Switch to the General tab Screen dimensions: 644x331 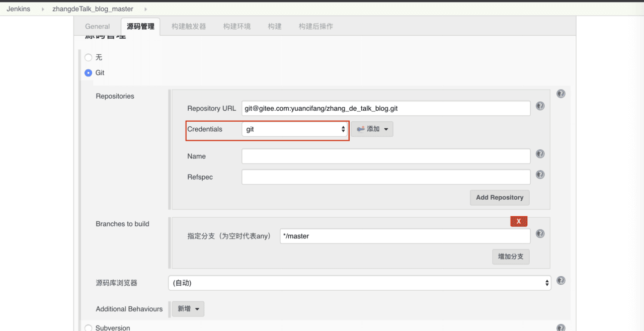pos(98,27)
